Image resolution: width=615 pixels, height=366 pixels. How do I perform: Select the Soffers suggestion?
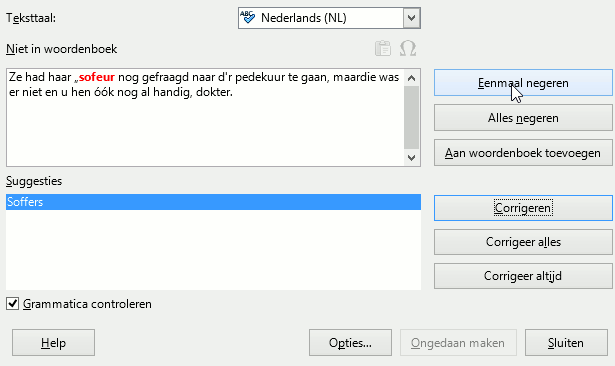[x=213, y=202]
